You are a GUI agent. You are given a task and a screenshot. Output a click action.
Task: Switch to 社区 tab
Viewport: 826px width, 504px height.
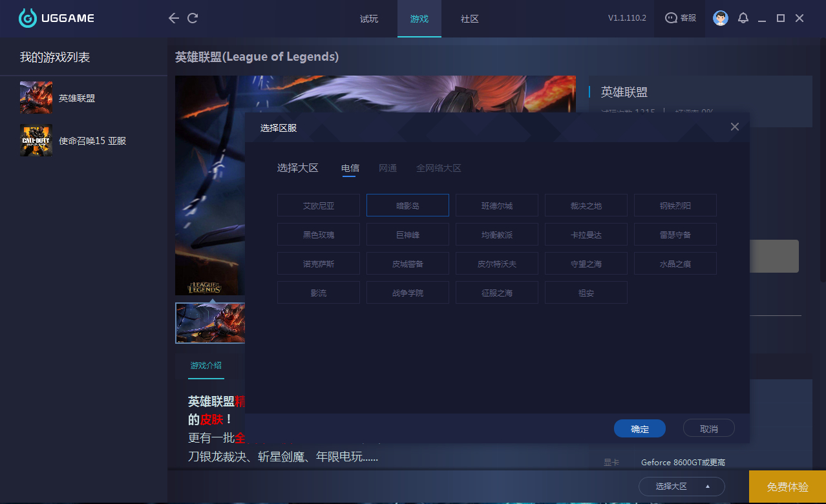click(470, 19)
